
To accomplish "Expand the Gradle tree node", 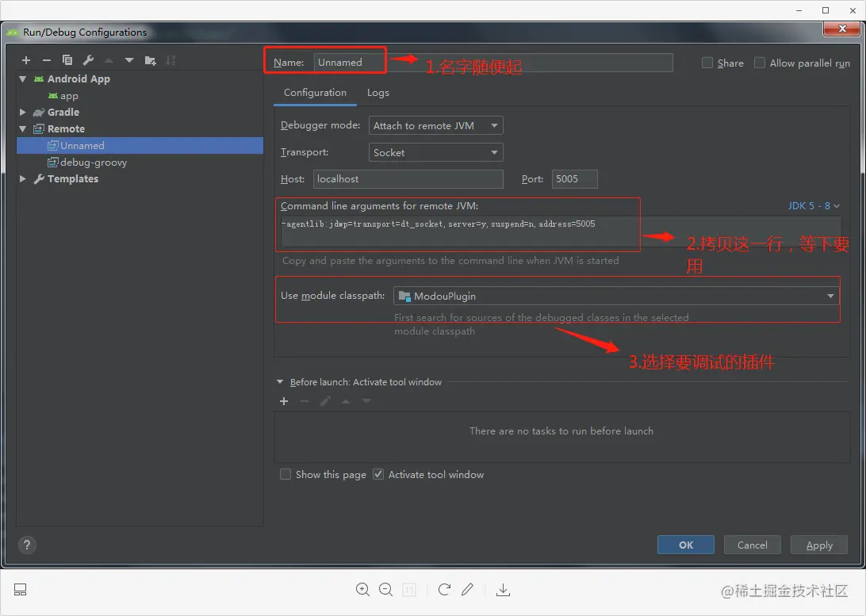I will coord(23,113).
